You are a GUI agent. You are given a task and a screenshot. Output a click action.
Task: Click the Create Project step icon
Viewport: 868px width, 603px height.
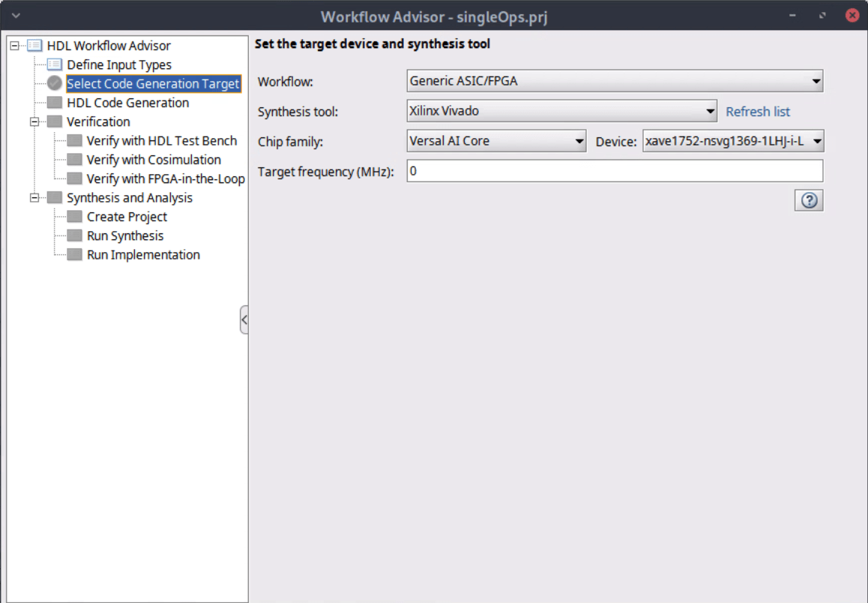pyautogui.click(x=74, y=217)
